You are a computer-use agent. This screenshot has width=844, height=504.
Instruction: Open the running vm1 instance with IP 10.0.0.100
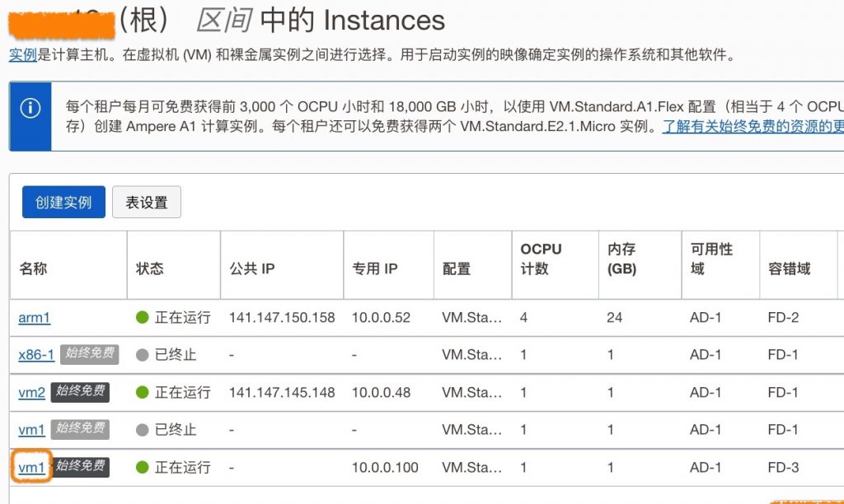[x=32, y=468]
